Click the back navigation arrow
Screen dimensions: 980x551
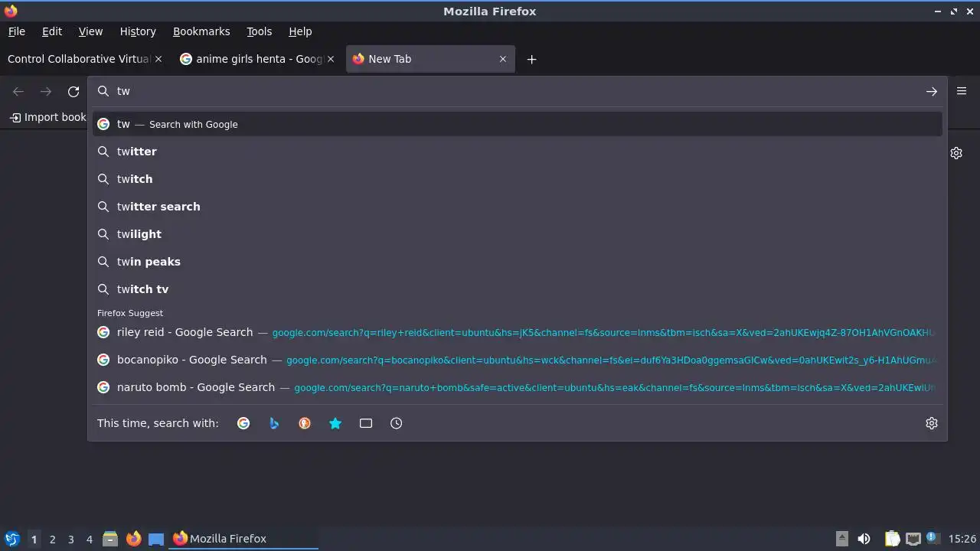(x=18, y=91)
